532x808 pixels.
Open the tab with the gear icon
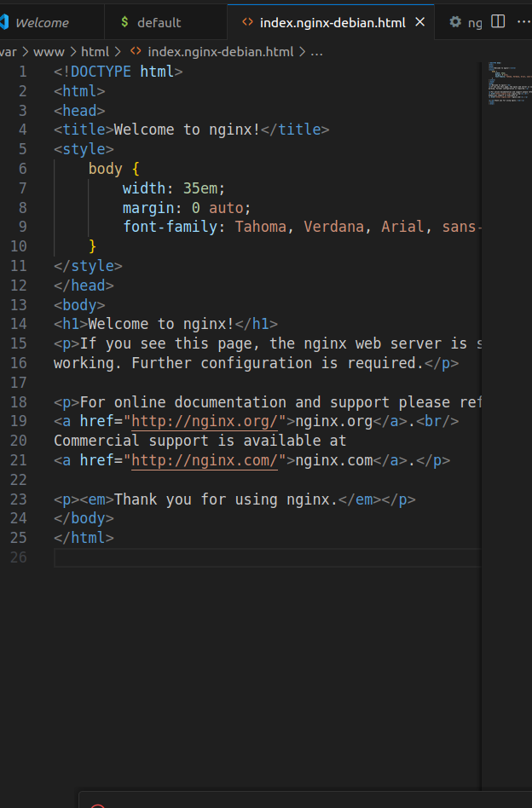(465, 22)
